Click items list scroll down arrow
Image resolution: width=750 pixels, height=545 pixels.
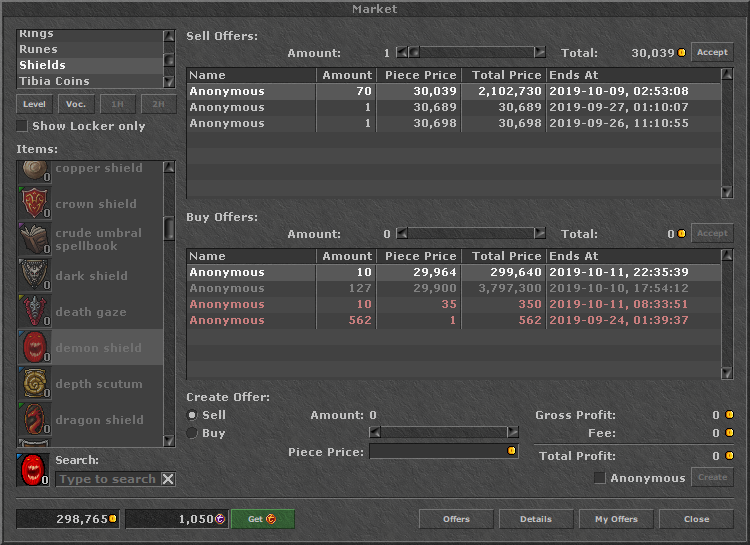[x=169, y=440]
